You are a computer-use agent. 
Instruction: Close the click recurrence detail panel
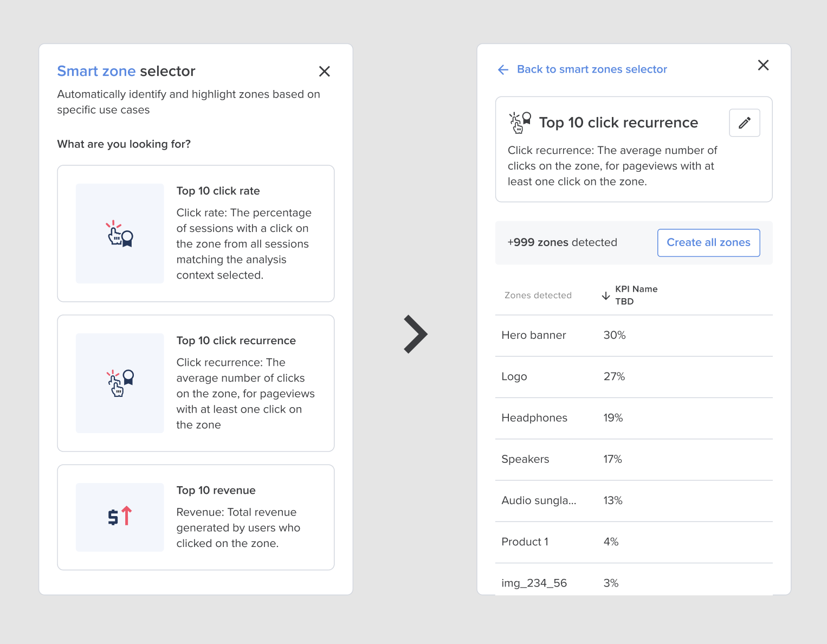click(763, 66)
